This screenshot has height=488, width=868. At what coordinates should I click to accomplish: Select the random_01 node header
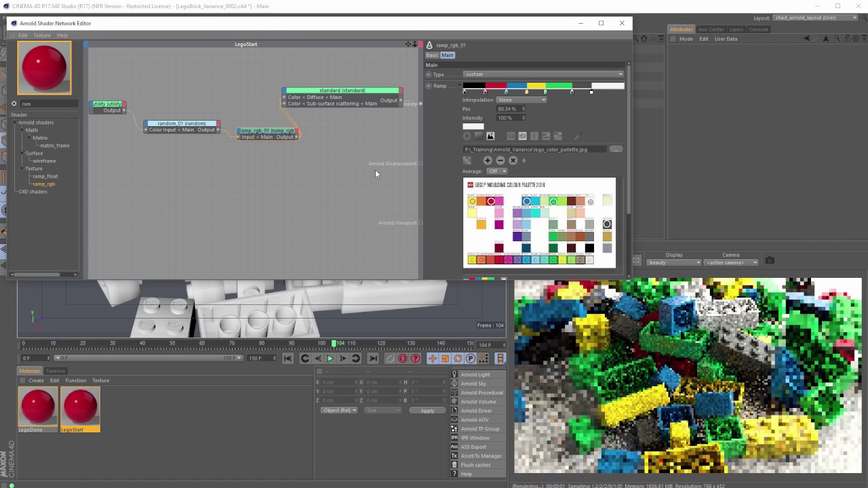pos(182,123)
